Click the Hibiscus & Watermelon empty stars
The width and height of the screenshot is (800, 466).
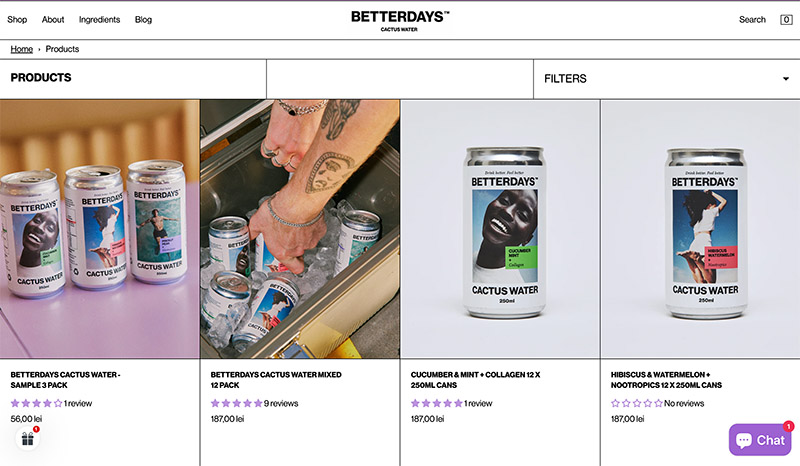(x=636, y=403)
